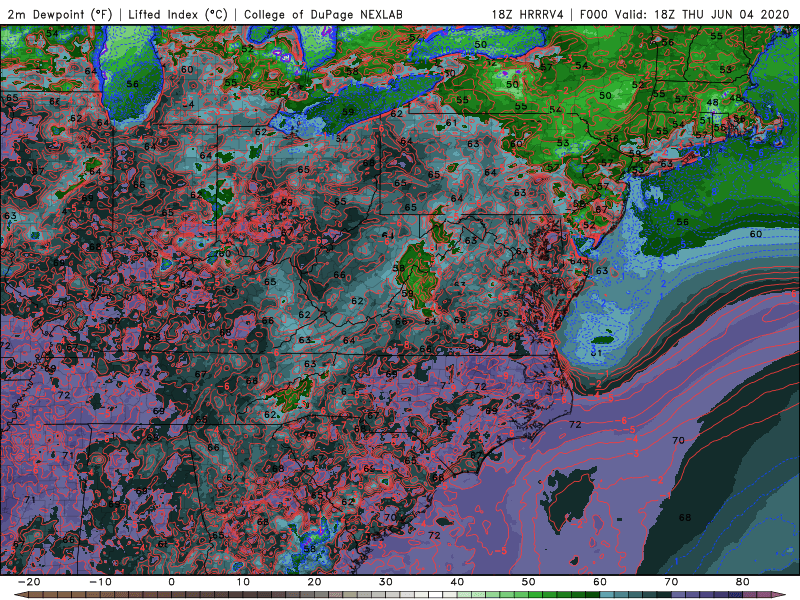
Task: Click the '-10' color scale label
Action: point(100,582)
